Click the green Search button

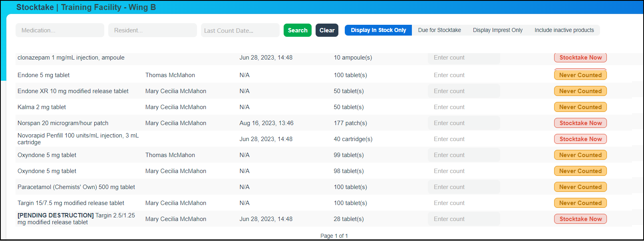coord(297,30)
